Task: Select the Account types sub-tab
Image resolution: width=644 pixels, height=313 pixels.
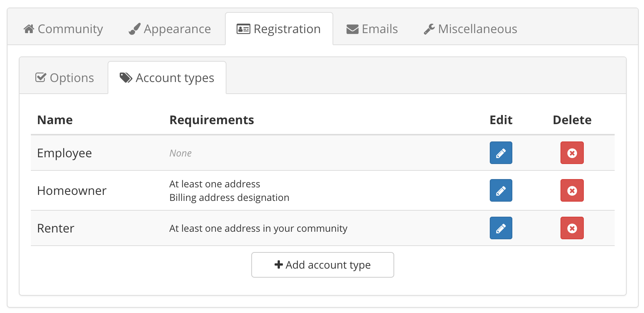Action: 167,78
